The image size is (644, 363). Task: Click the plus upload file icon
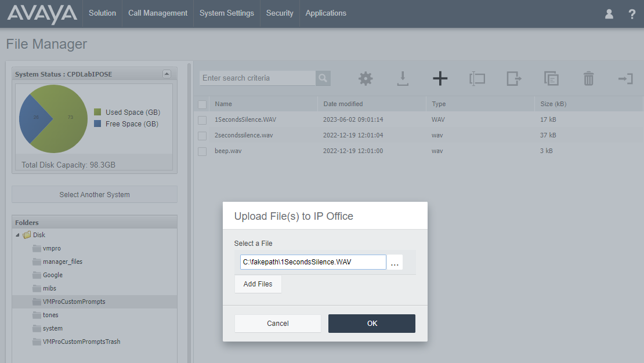440,78
